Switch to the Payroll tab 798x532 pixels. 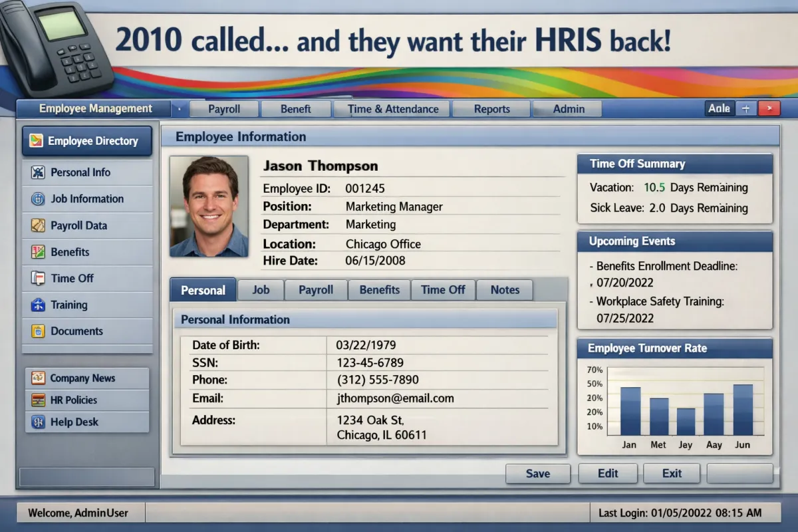coord(315,289)
